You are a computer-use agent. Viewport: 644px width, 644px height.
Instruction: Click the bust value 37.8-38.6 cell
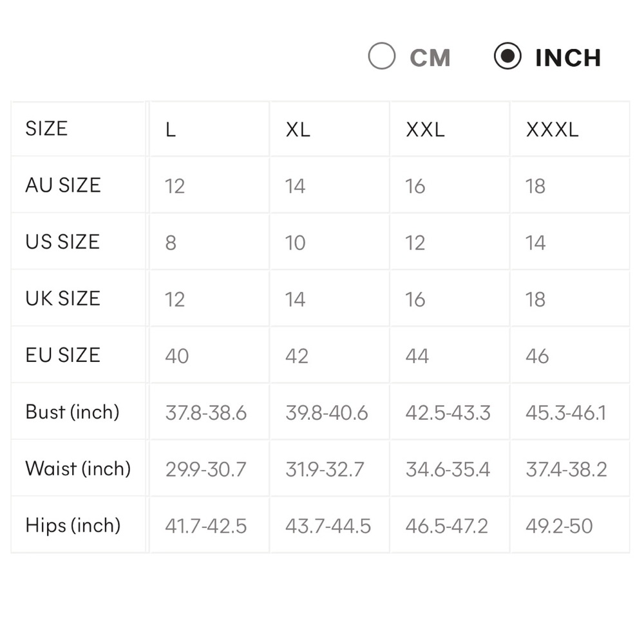(209, 412)
